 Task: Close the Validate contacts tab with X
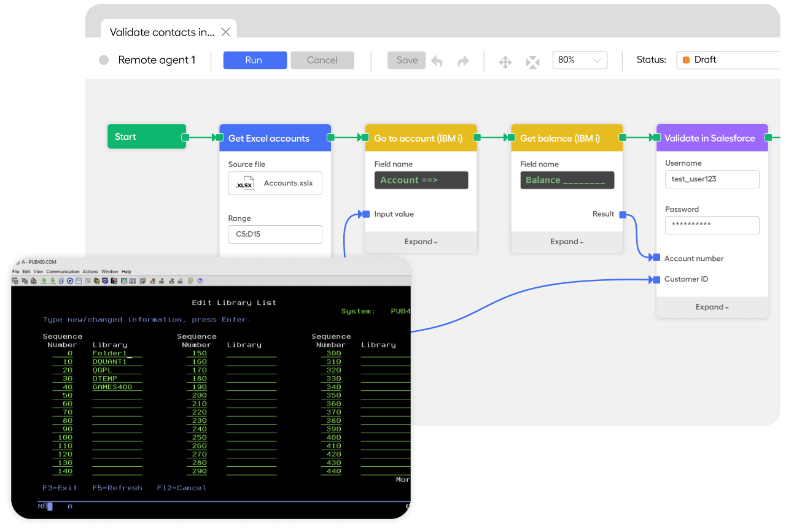click(x=225, y=32)
